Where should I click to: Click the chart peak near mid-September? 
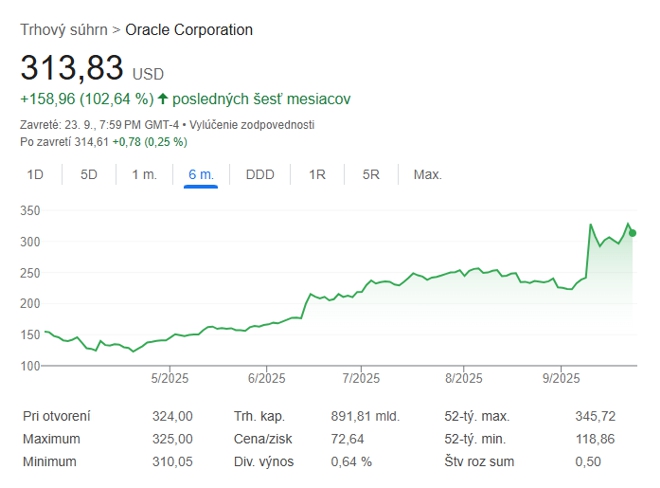591,225
